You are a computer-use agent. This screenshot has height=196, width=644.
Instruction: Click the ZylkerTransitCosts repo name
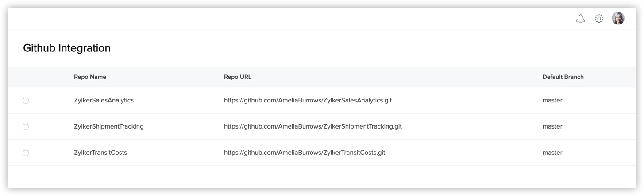100,153
